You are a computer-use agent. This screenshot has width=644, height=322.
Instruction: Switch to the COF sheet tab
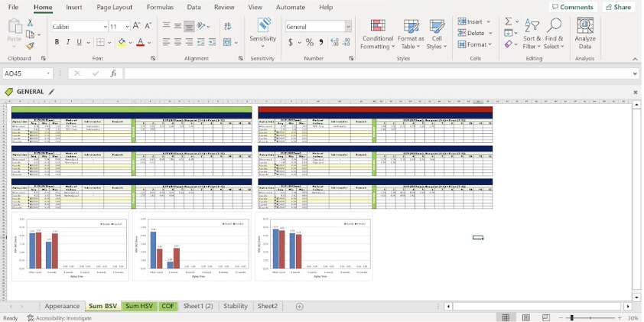pos(168,306)
